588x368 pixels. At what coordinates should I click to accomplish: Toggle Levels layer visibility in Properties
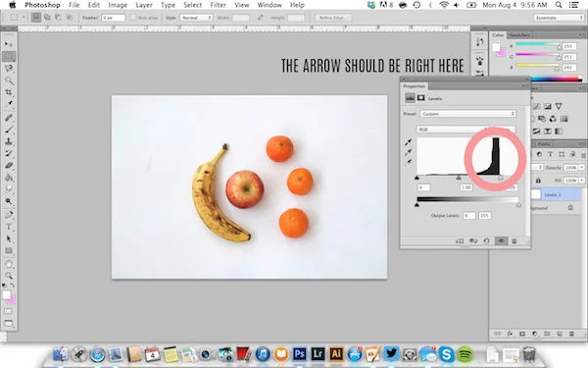tap(501, 241)
